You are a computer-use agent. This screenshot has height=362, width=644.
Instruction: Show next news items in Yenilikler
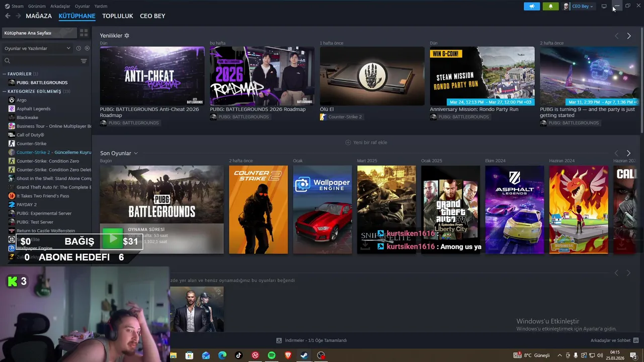click(629, 36)
